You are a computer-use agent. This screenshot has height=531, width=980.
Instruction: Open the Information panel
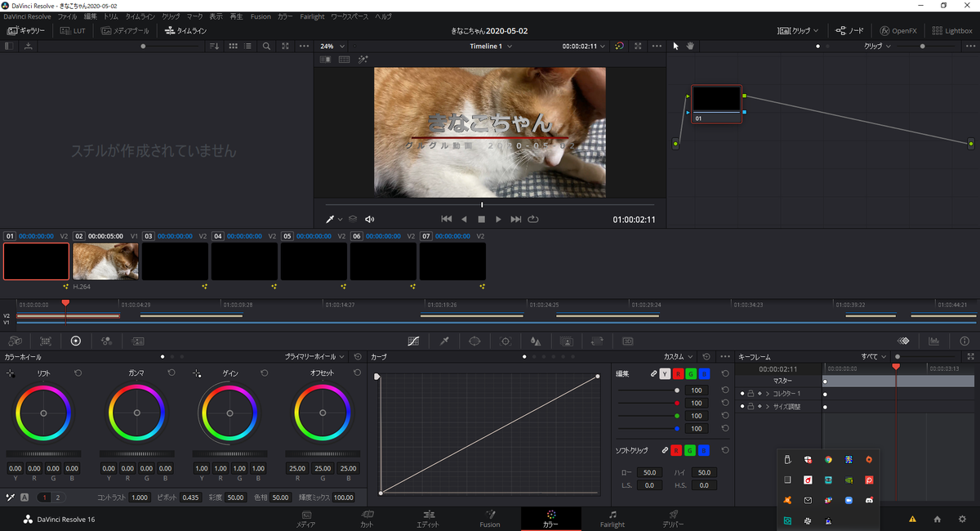964,341
